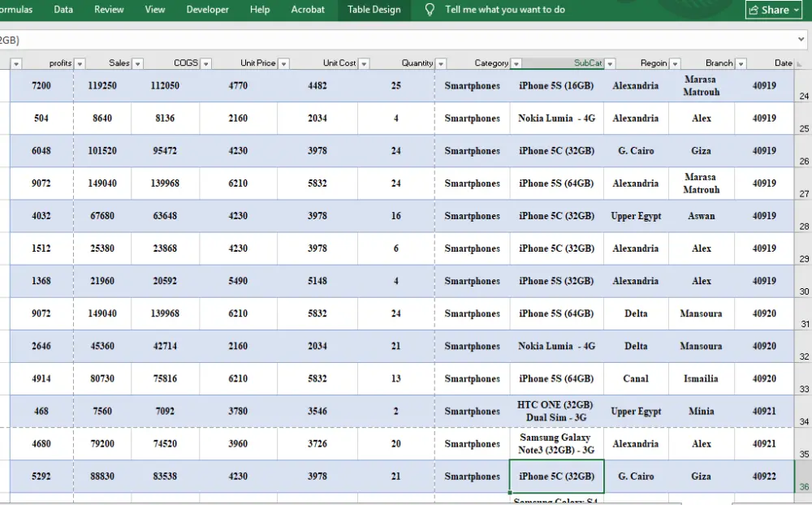Select the Sales cell 45360
812x505 pixels.
(102, 346)
